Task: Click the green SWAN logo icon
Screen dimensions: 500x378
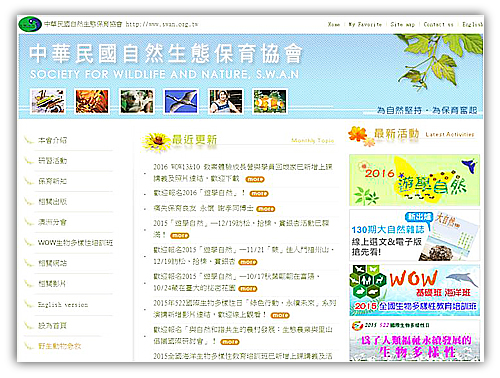Action: click(30, 24)
